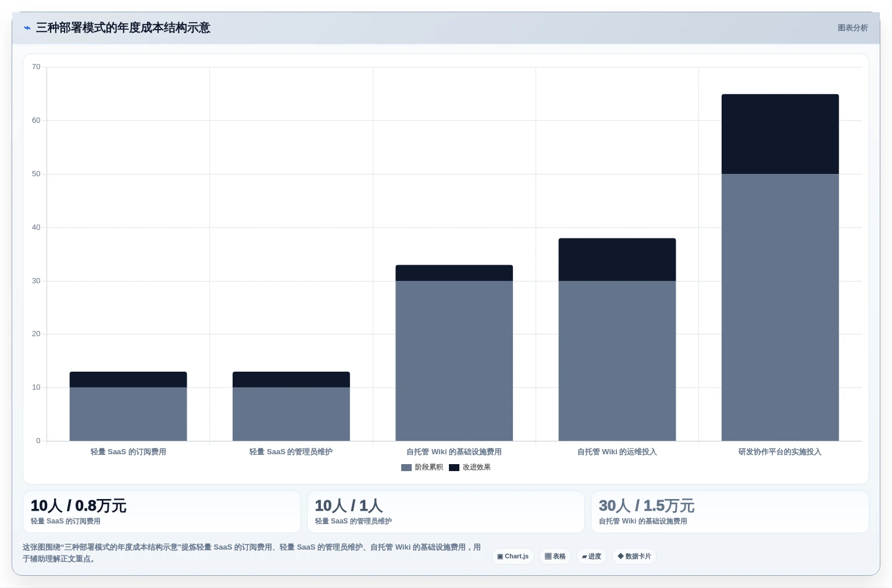
Task: Click the y-axis value 70
Action: click(x=36, y=67)
